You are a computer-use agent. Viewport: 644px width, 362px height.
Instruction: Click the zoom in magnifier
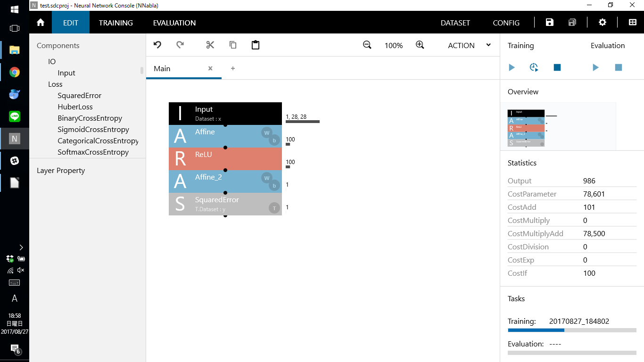tap(420, 45)
